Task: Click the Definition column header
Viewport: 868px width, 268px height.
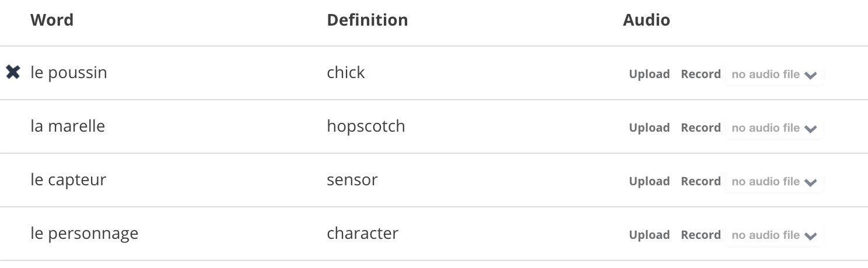Action: [367, 20]
